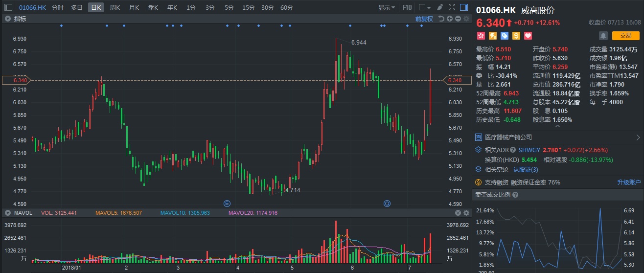Click the 2018/01 date axis label

pyautogui.click(x=72, y=268)
